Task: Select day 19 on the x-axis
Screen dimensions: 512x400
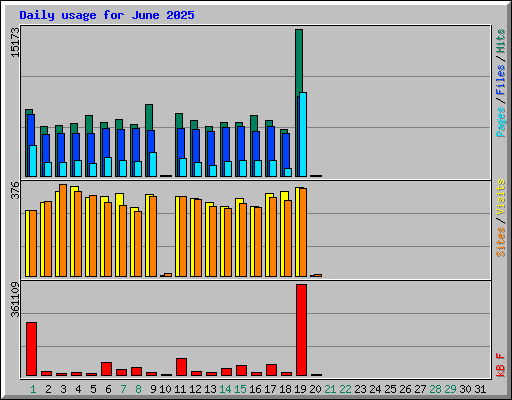Action: coord(300,389)
